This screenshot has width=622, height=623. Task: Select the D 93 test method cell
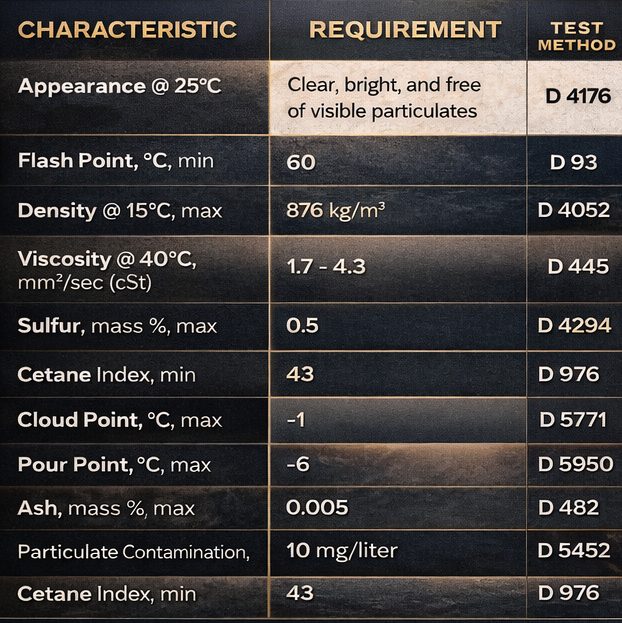[574, 161]
